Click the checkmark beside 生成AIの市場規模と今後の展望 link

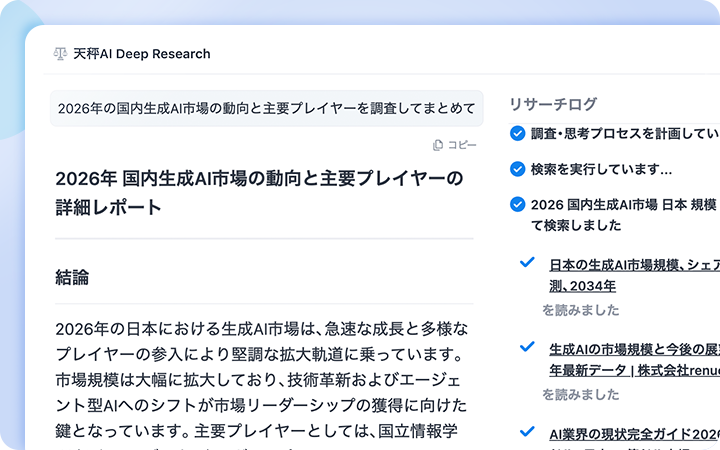point(527,347)
